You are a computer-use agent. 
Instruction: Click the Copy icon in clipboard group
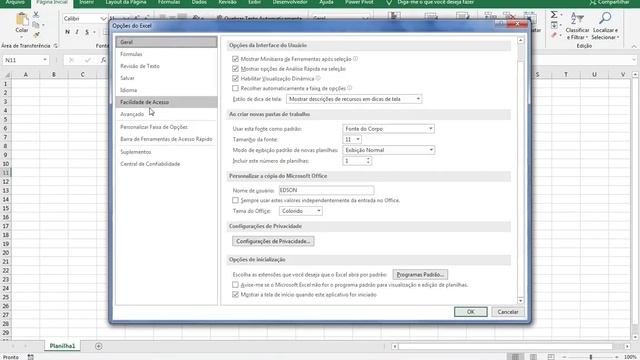[x=36, y=25]
